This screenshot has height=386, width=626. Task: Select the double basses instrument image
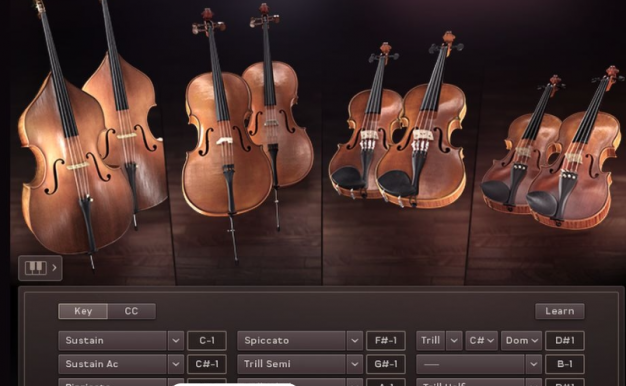point(92,136)
